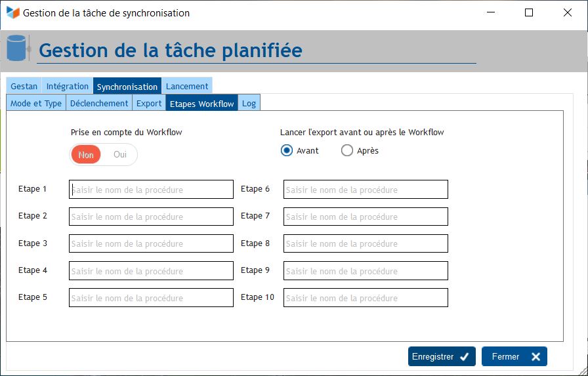Toggle the Workflow switch to Oui
The height and width of the screenshot is (376, 588).
[x=120, y=155]
